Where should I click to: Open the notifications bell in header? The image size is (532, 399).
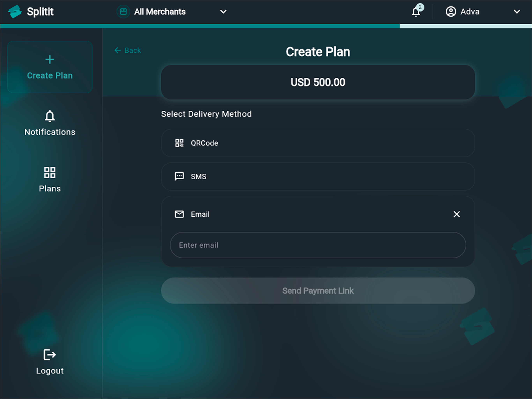416,12
